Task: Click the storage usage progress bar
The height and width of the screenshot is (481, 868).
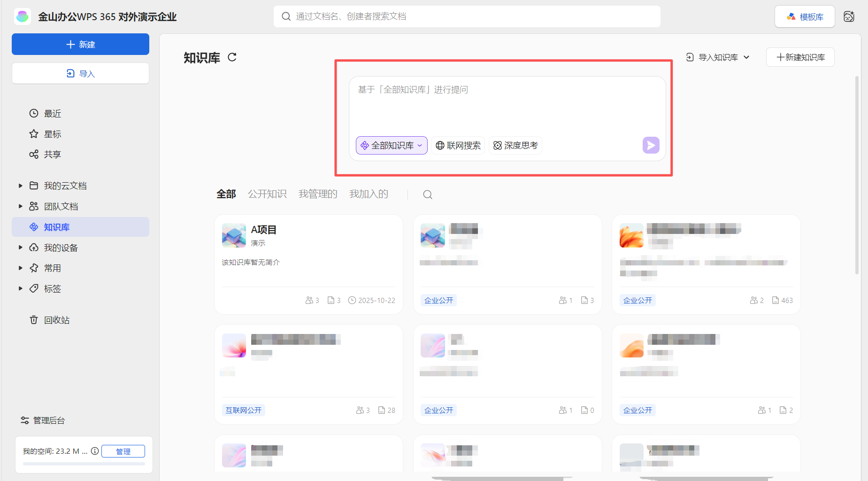Action: 84,464
